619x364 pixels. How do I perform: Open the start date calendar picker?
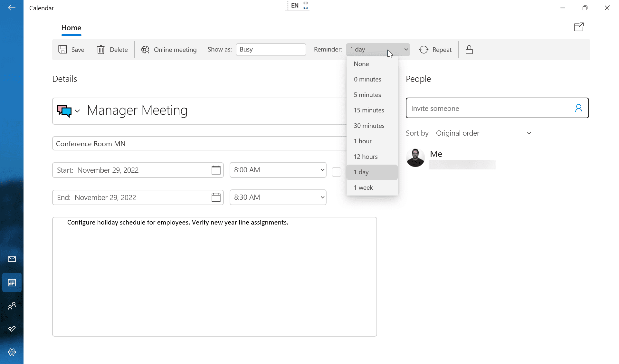pos(216,170)
